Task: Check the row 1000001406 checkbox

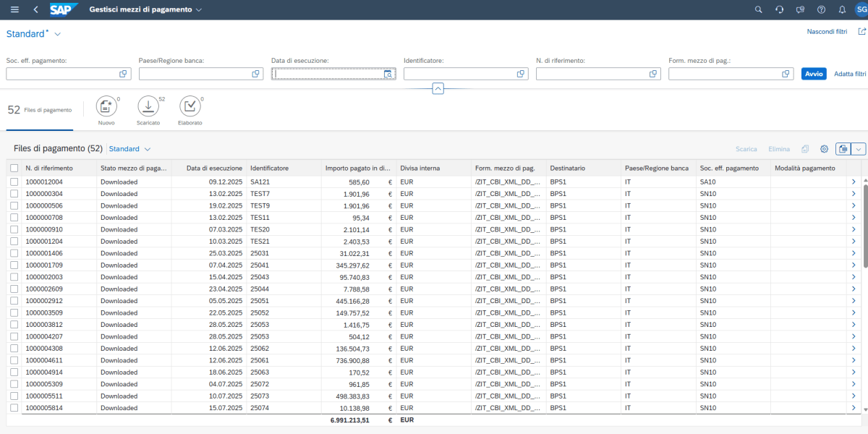Action: click(14, 253)
